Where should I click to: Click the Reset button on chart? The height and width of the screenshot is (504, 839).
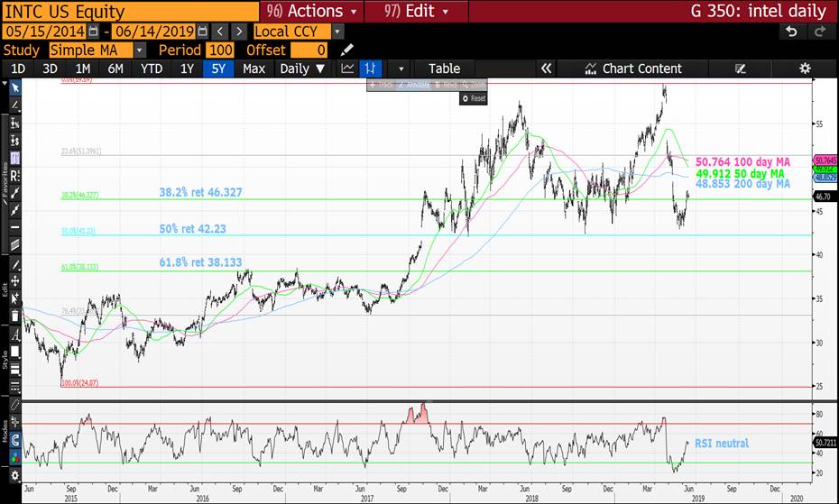coord(474,98)
